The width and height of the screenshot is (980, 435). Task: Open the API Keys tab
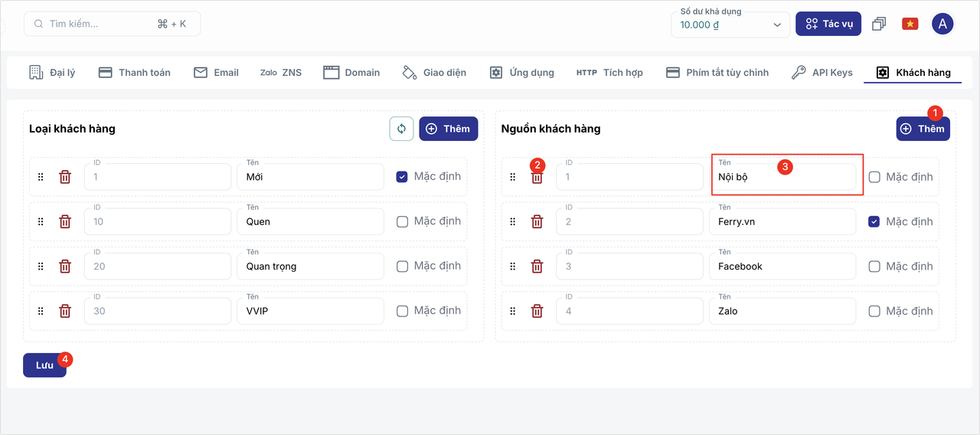tap(822, 72)
